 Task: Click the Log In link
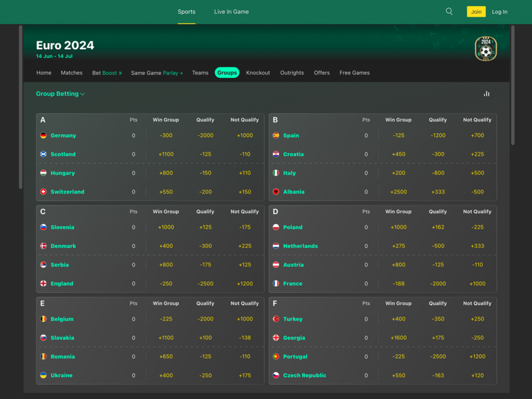tap(499, 11)
